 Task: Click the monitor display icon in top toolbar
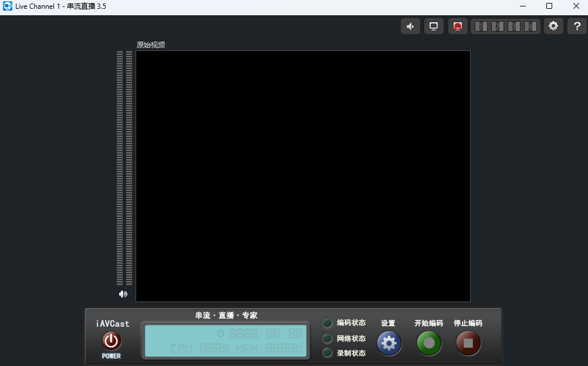[434, 26]
